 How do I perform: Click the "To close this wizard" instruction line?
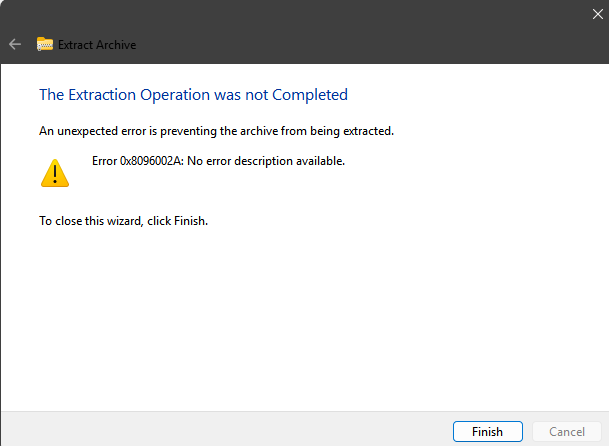coord(123,221)
